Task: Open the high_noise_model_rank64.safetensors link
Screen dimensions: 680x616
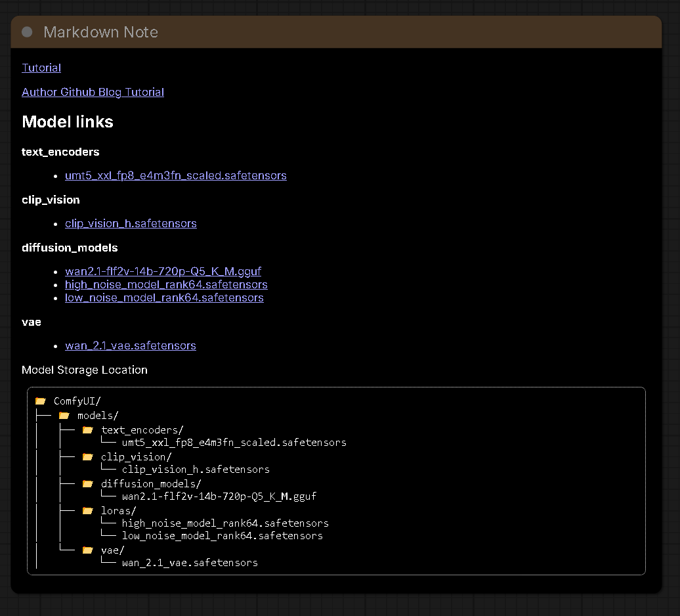Action: coord(166,284)
